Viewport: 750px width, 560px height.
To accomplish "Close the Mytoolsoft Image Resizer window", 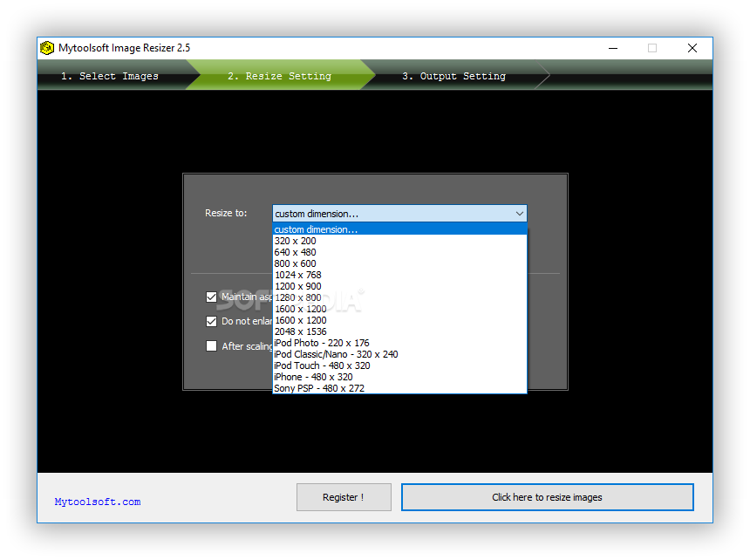I will [x=692, y=48].
